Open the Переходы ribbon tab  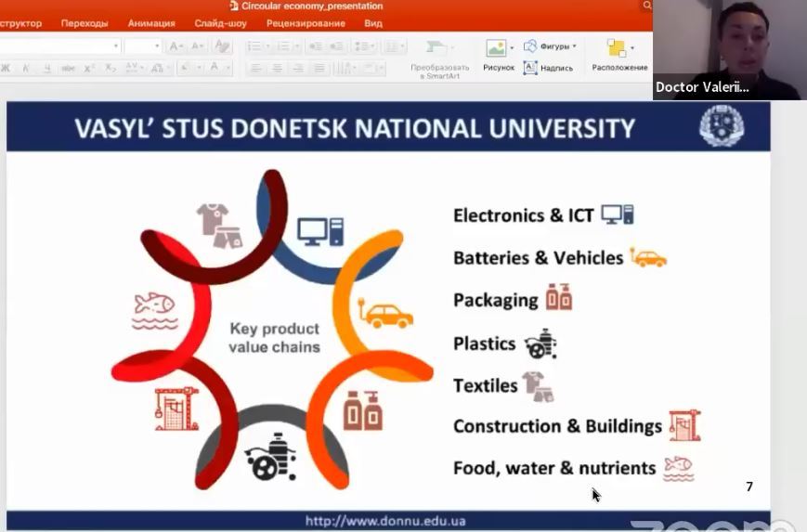click(85, 23)
